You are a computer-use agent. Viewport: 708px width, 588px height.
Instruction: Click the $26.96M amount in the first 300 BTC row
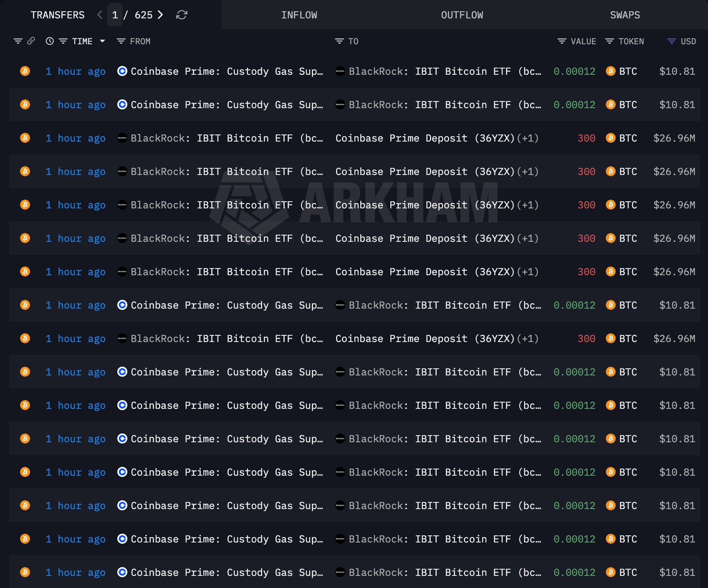click(674, 138)
